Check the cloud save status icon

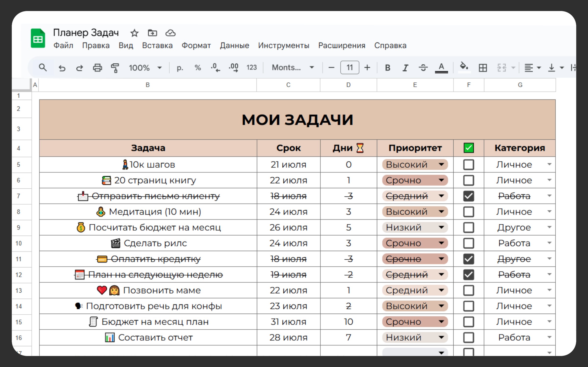[x=170, y=33]
